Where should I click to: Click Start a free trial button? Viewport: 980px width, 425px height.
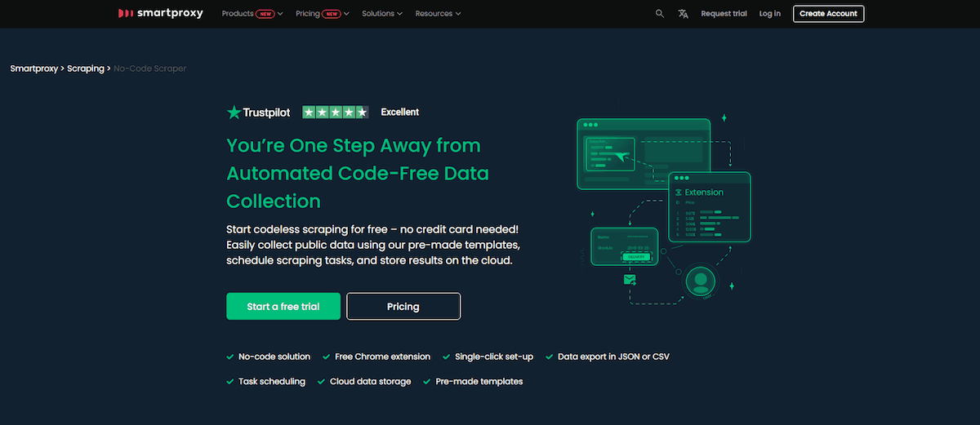pyautogui.click(x=283, y=307)
